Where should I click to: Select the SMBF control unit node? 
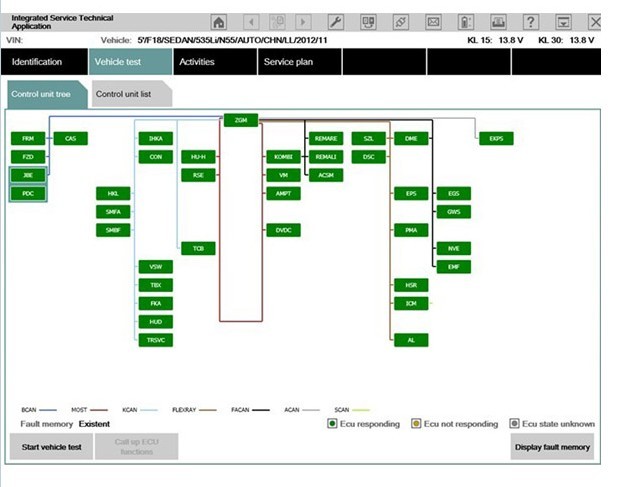113,230
